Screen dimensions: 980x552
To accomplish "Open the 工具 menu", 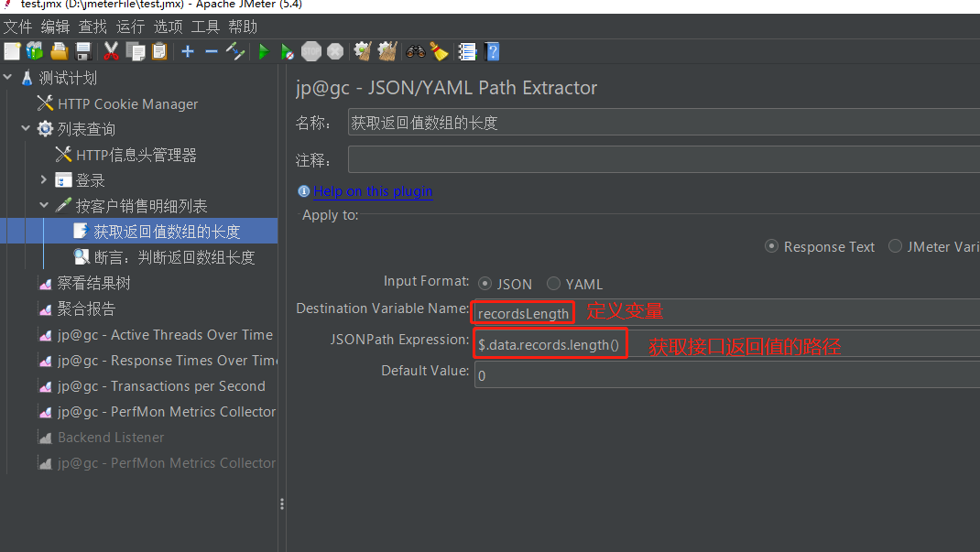I will click(205, 27).
